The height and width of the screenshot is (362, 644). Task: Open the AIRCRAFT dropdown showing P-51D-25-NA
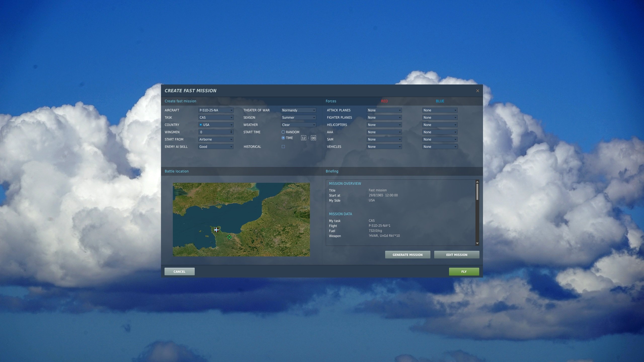coord(216,110)
